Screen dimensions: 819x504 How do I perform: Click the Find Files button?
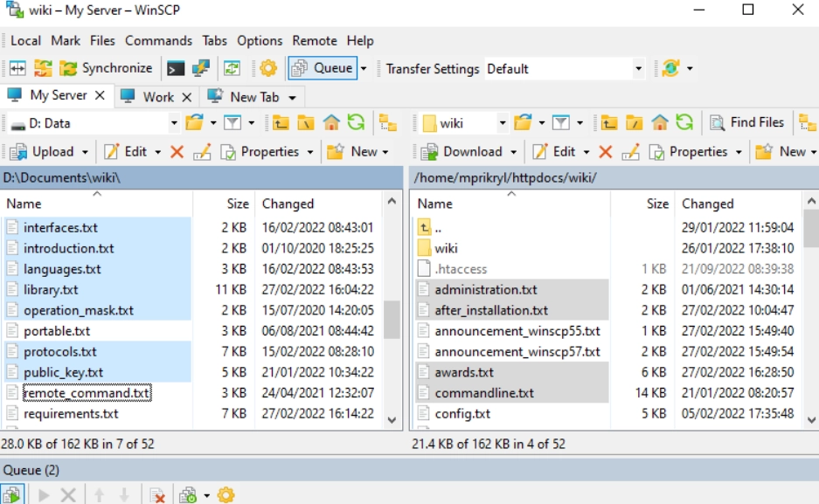747,122
